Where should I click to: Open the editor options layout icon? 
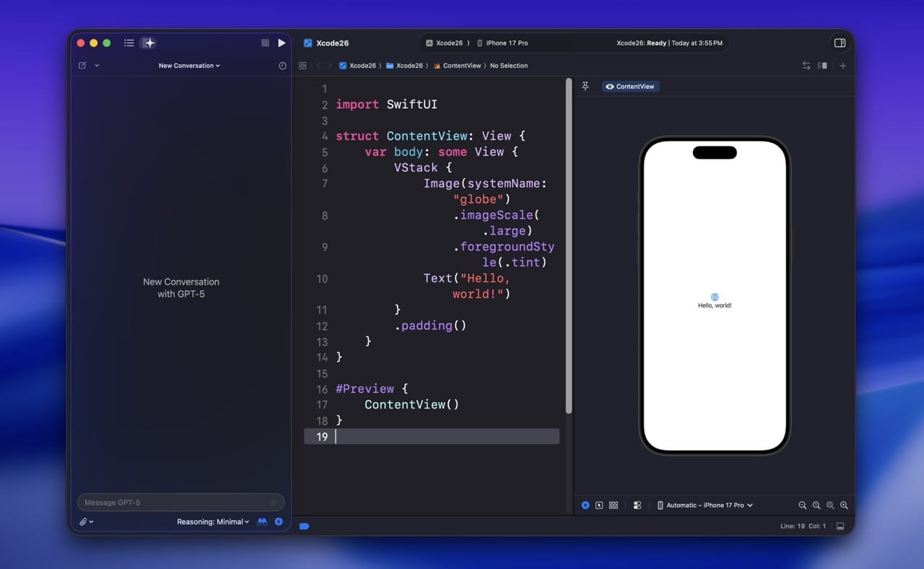pos(822,66)
